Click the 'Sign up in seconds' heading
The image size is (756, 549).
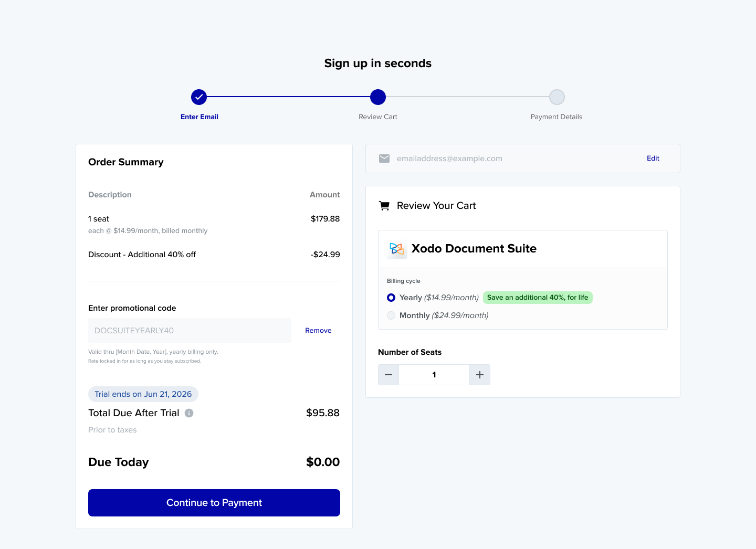click(x=378, y=64)
